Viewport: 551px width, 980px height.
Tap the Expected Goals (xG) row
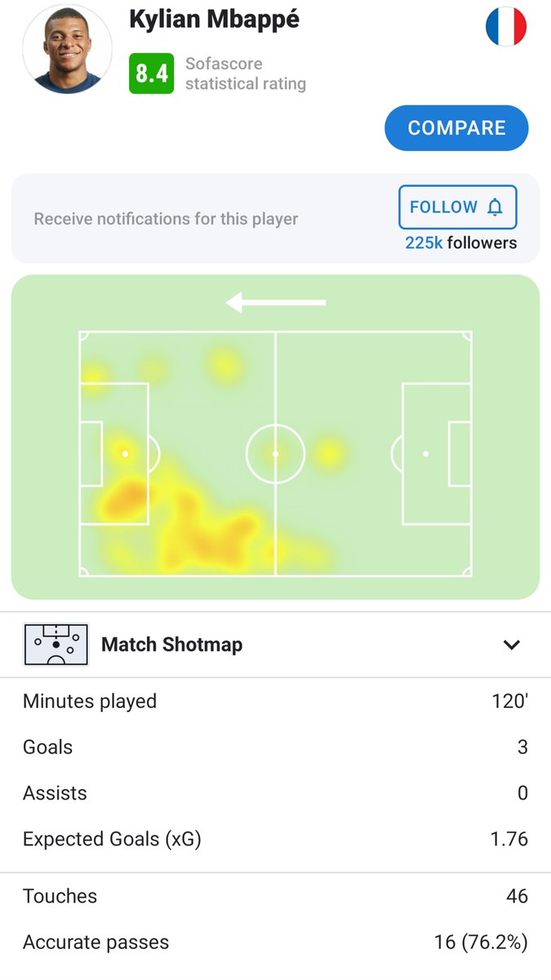point(275,839)
